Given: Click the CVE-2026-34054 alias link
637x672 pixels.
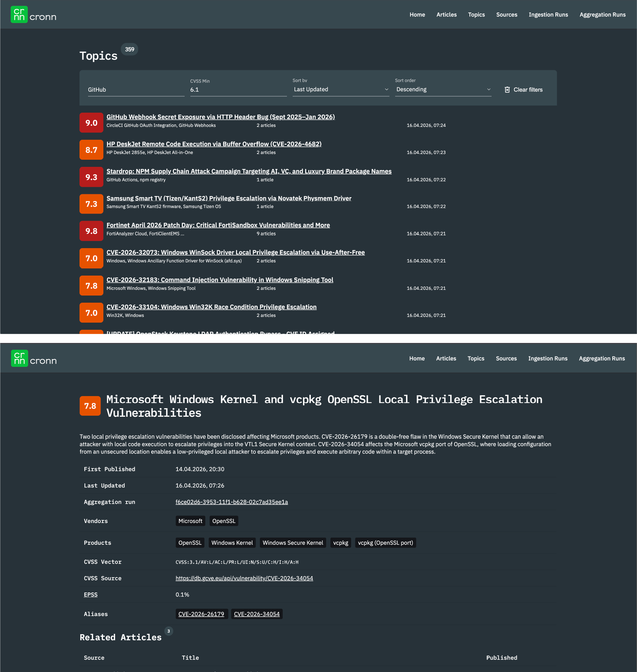Looking at the screenshot, I should coord(257,614).
